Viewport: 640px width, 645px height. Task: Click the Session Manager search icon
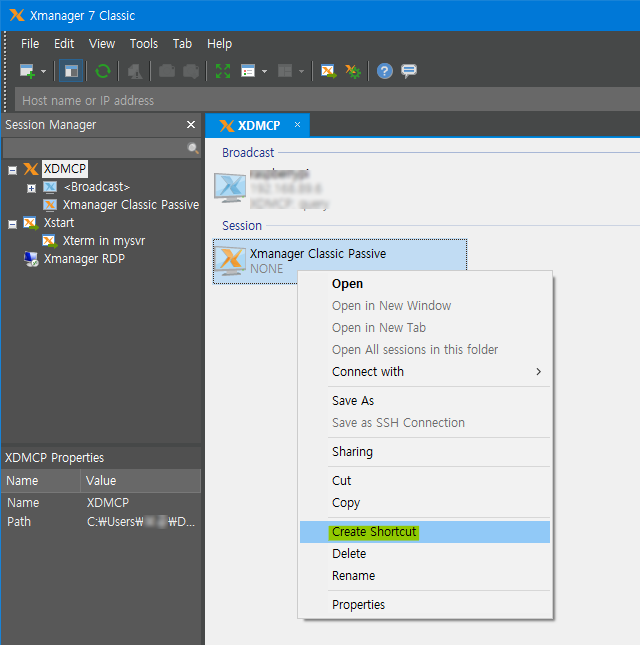pos(193,148)
